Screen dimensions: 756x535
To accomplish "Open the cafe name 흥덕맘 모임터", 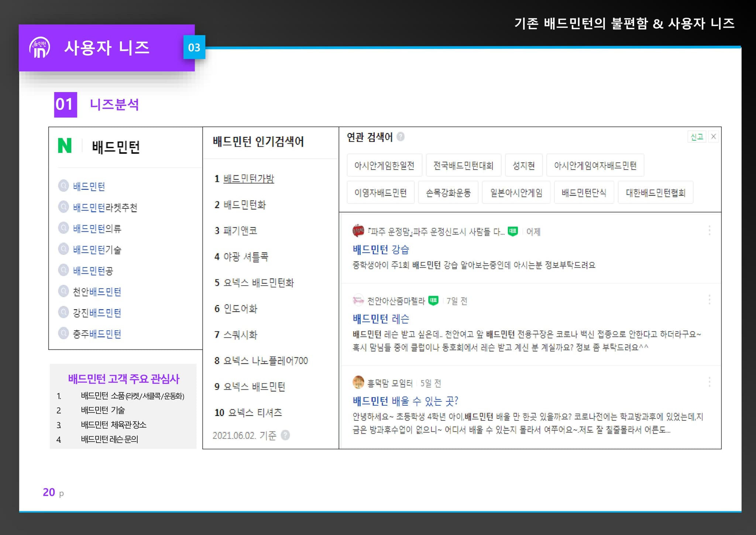I will pyautogui.click(x=390, y=383).
